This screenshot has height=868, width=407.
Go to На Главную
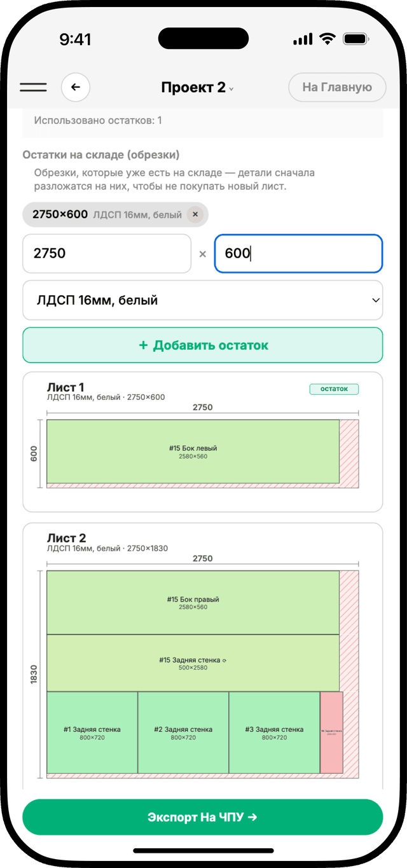[x=337, y=87]
